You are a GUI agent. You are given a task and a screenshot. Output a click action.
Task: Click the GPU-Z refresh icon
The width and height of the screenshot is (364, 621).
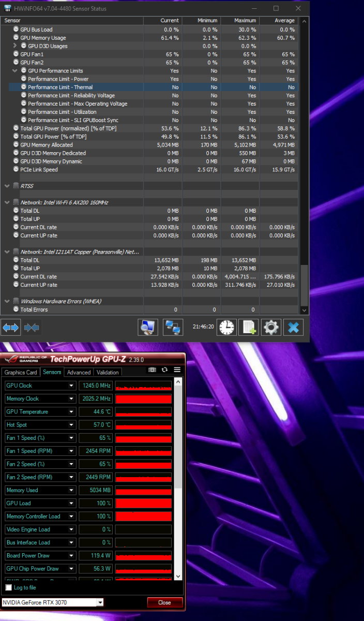[x=164, y=369]
